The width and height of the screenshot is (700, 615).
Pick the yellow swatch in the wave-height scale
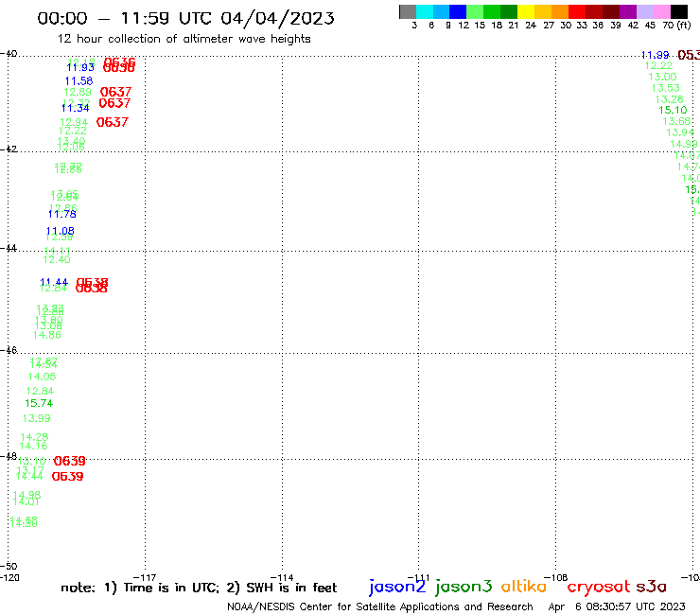526,11
